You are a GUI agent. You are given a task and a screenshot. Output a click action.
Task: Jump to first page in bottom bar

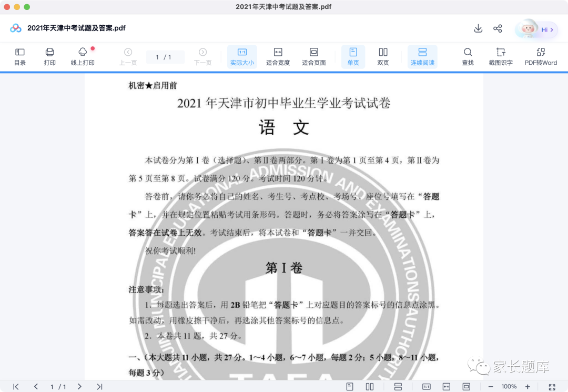[16, 387]
